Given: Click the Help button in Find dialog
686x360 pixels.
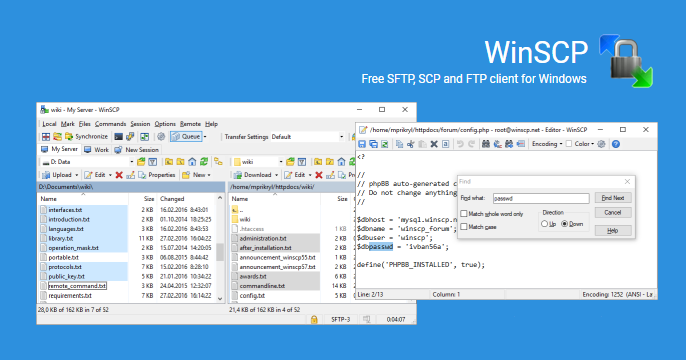Looking at the screenshot, I should 612,231.
